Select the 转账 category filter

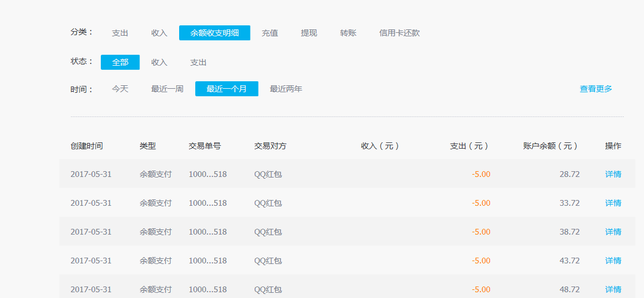[x=348, y=33]
